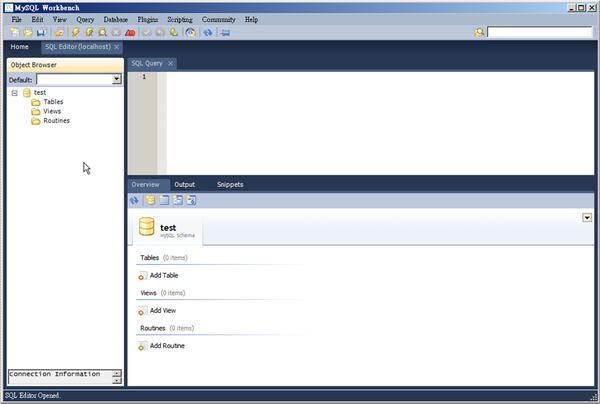Click create new view icon in Overview
Viewport: 600px width, 404px height.
tap(178, 200)
